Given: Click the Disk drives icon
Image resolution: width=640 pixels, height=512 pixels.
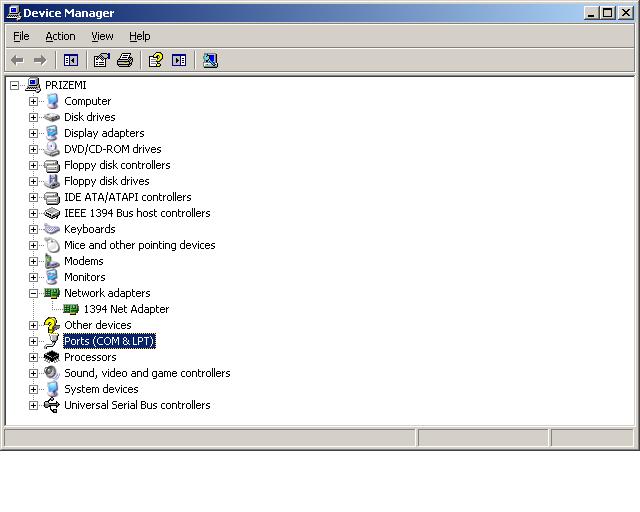Looking at the screenshot, I should pyautogui.click(x=52, y=117).
